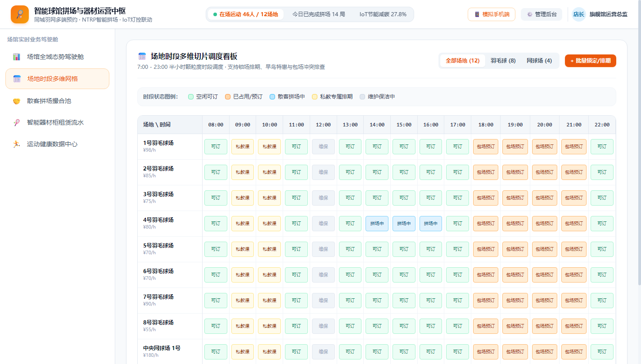Screen dimensions: 641x364
Task: Click the 旗舰馆运营总监 user title
Action: coord(609,14)
